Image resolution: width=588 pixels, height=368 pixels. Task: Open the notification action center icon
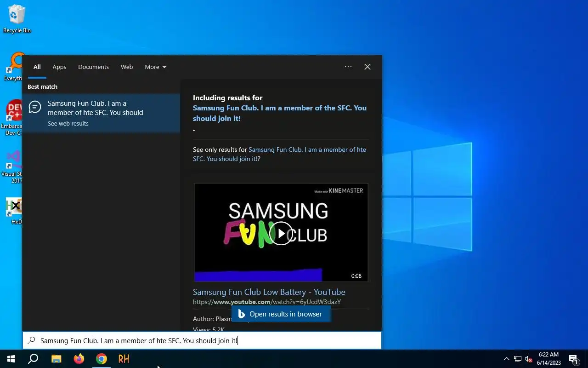point(573,359)
